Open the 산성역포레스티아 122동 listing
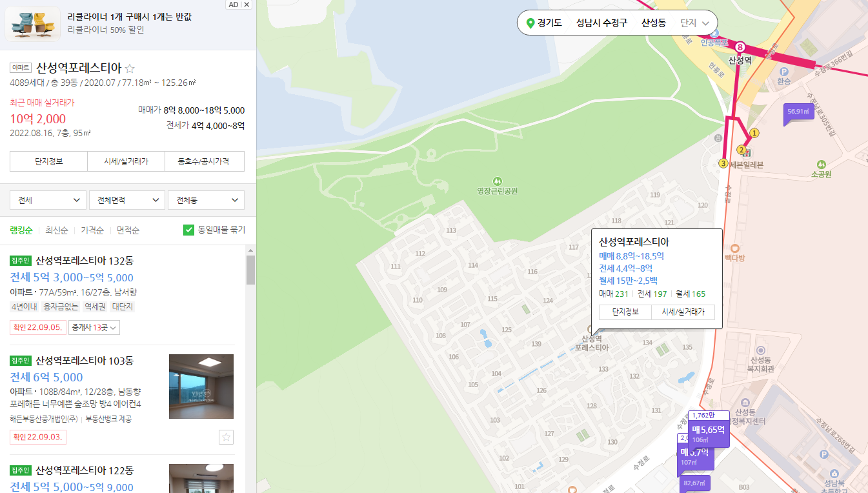Image resolution: width=868 pixels, height=493 pixels. tap(85, 470)
